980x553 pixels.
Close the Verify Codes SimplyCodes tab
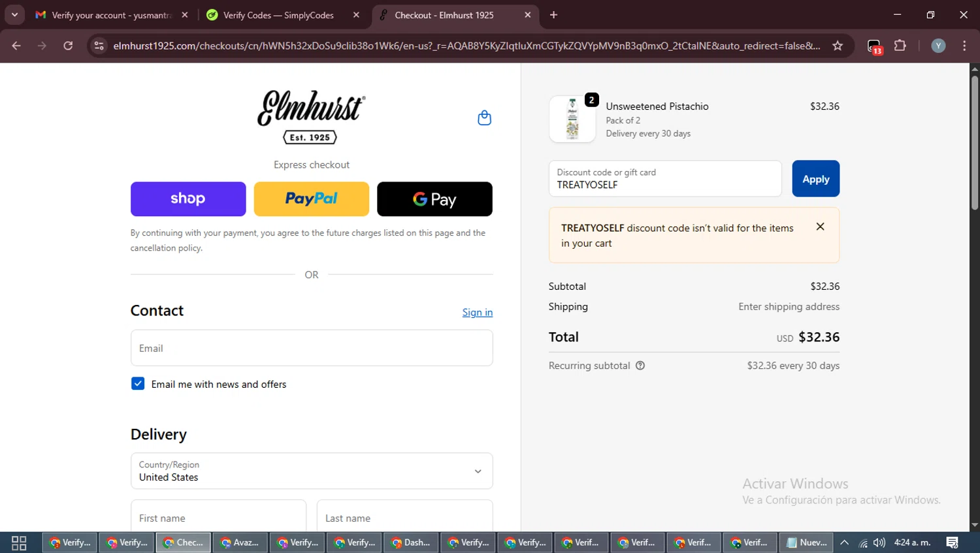tap(356, 15)
